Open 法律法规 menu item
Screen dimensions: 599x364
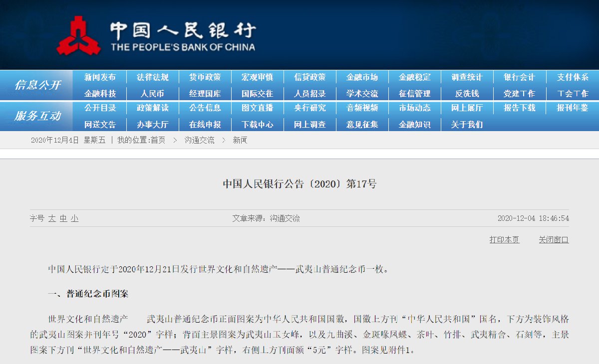pos(153,77)
